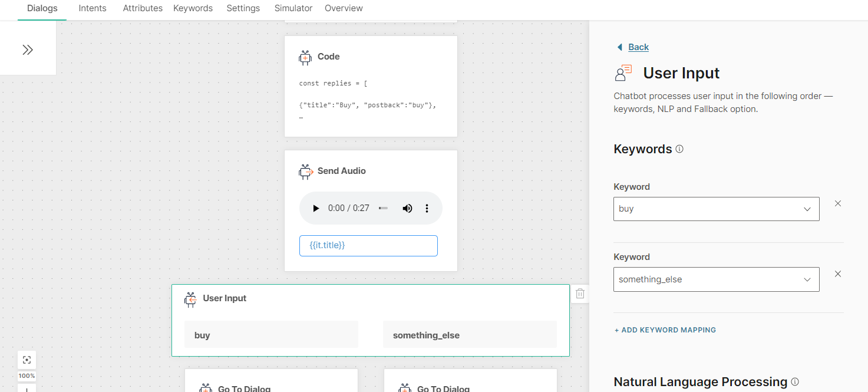Show the Keywords info tooltip icon
Viewport: 868px width, 392px height.
pos(679,149)
